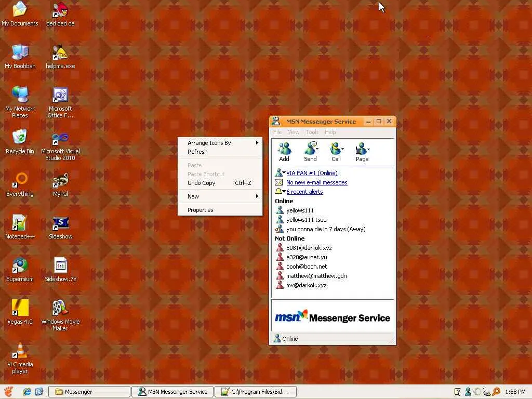
Task: Choose Undo Copy in the context menu
Action: (220, 183)
